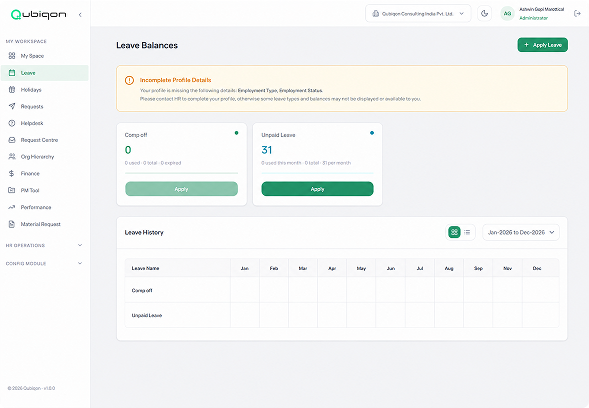The image size is (589, 408).
Task: Click the Comp off progress bar
Action: coord(181,173)
